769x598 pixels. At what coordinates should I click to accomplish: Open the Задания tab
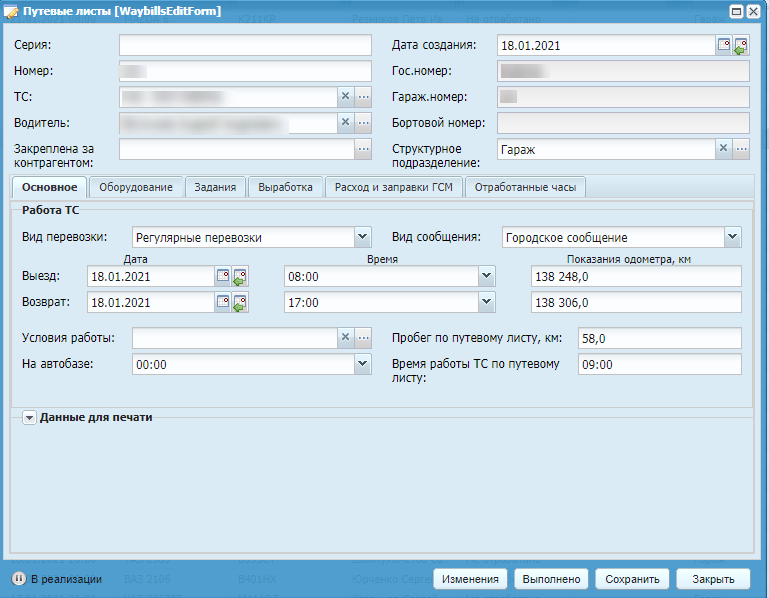click(x=215, y=187)
